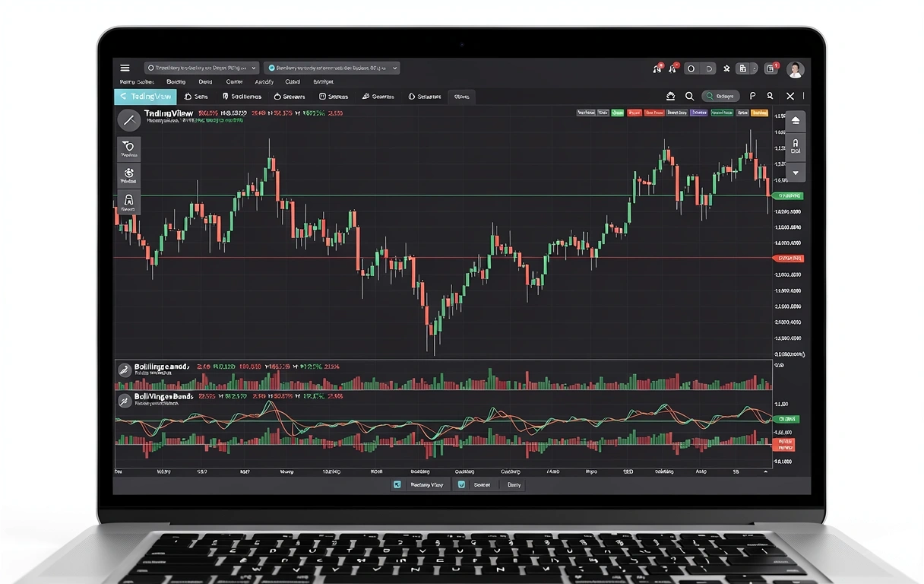Open the markets search with the magnifier icon
This screenshot has width=924, height=584.
click(x=689, y=96)
